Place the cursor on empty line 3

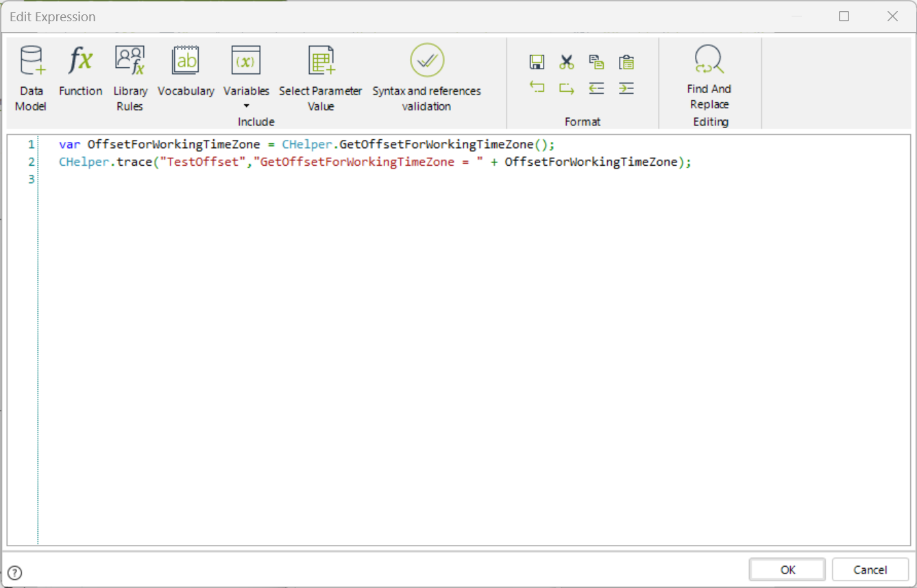click(x=473, y=180)
